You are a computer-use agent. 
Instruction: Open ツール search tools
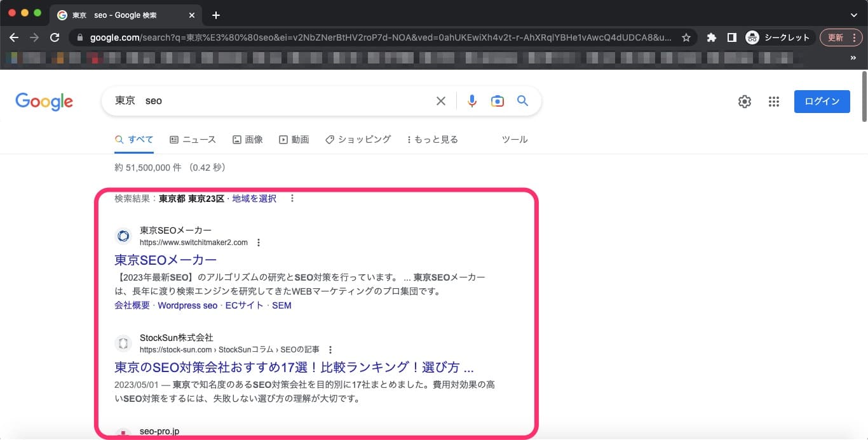pyautogui.click(x=515, y=140)
